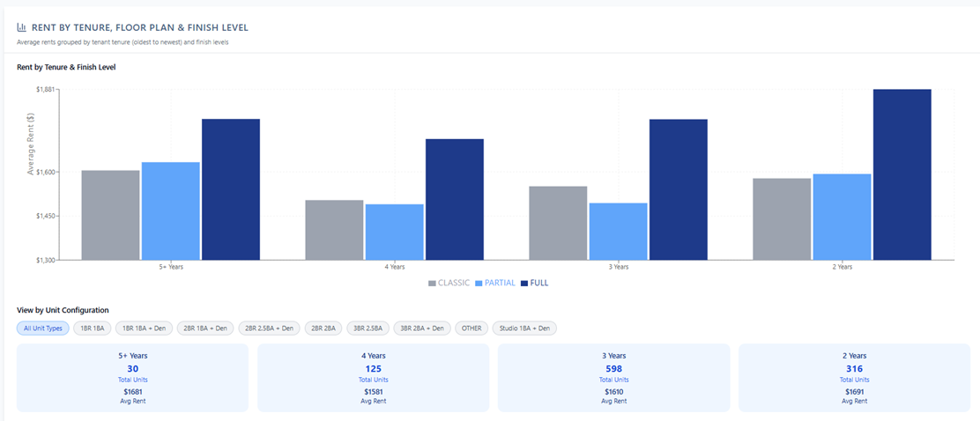Open the 2 Years card with 316 units
980x421 pixels.
[x=854, y=378]
